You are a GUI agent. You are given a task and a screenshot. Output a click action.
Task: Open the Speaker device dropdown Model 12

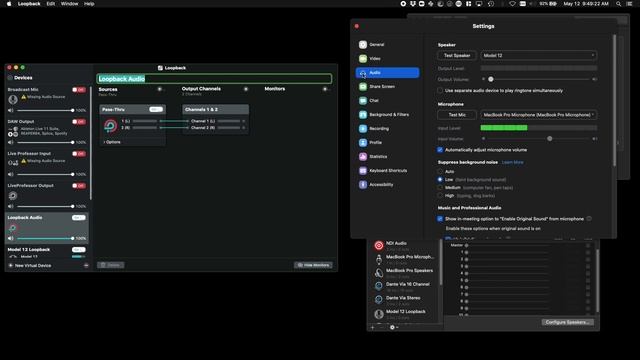coord(539,56)
